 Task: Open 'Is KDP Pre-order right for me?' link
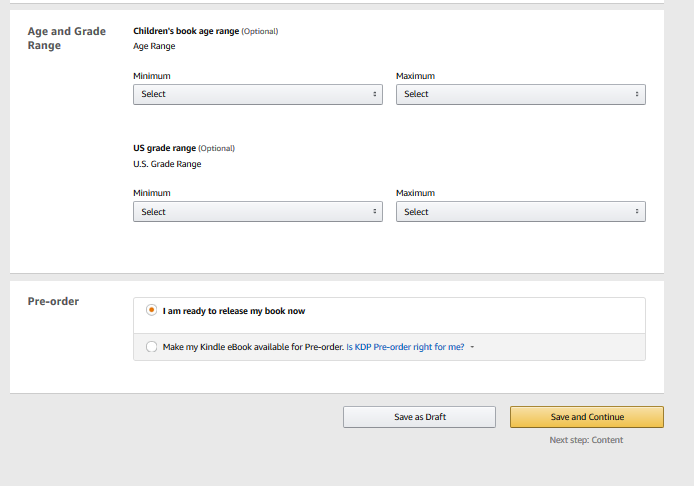click(x=404, y=347)
